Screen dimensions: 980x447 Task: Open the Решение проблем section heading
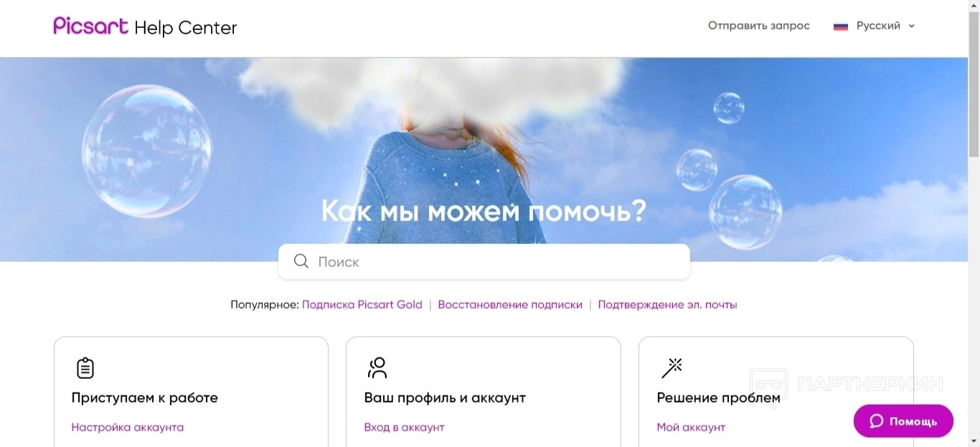719,397
